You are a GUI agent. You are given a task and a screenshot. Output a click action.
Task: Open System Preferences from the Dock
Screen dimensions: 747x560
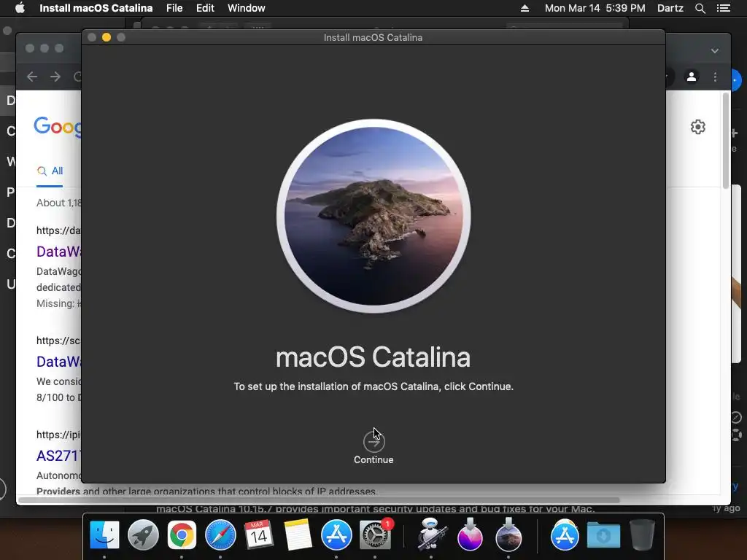(x=375, y=534)
